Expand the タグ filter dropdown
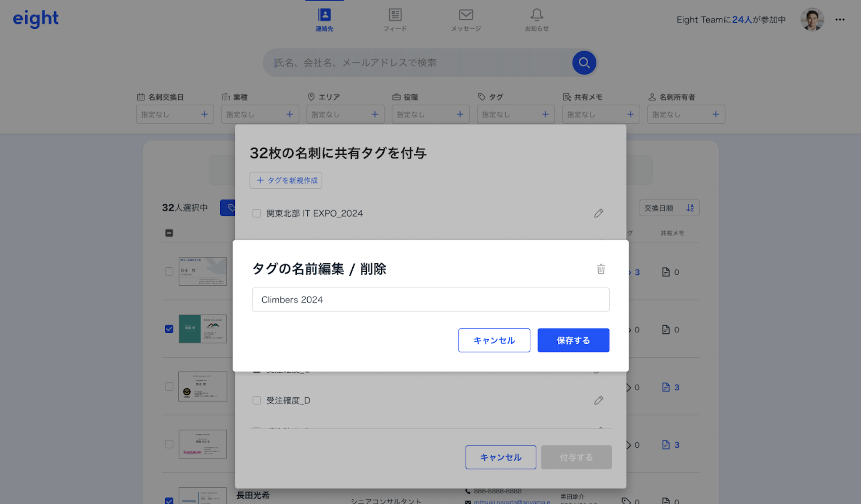The width and height of the screenshot is (861, 504). (x=515, y=114)
